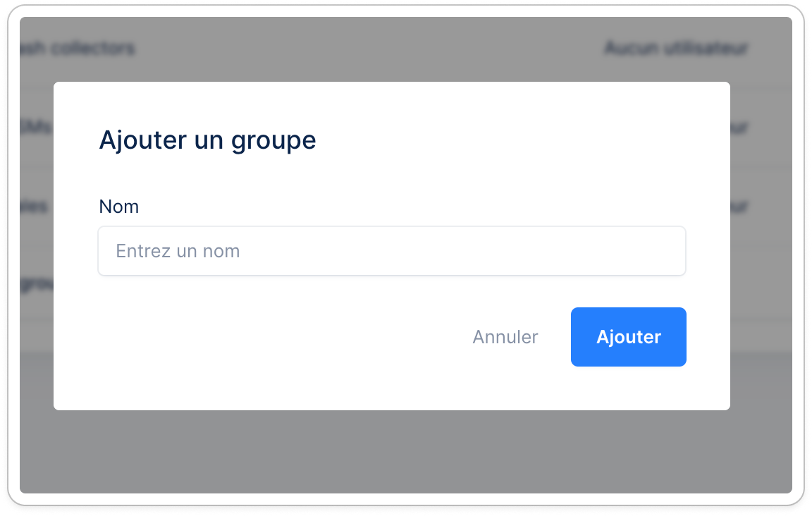The image size is (812, 516).
Task: Click the "Nom" field label
Action: (x=119, y=207)
